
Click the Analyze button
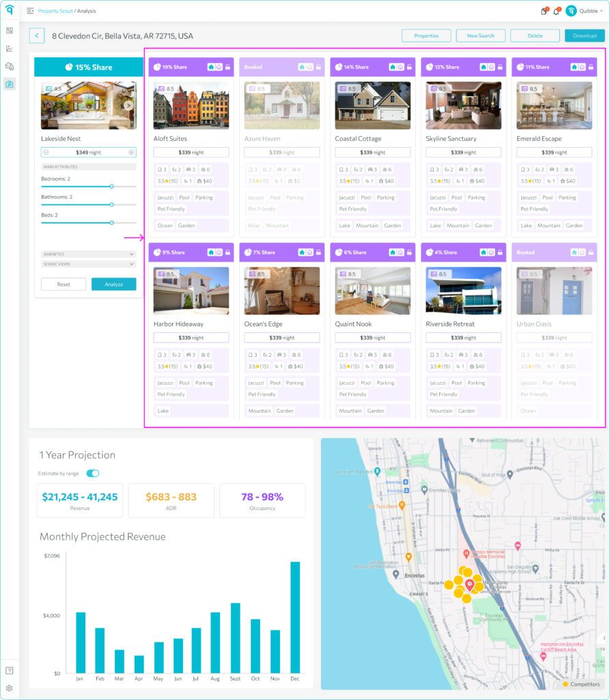(114, 284)
